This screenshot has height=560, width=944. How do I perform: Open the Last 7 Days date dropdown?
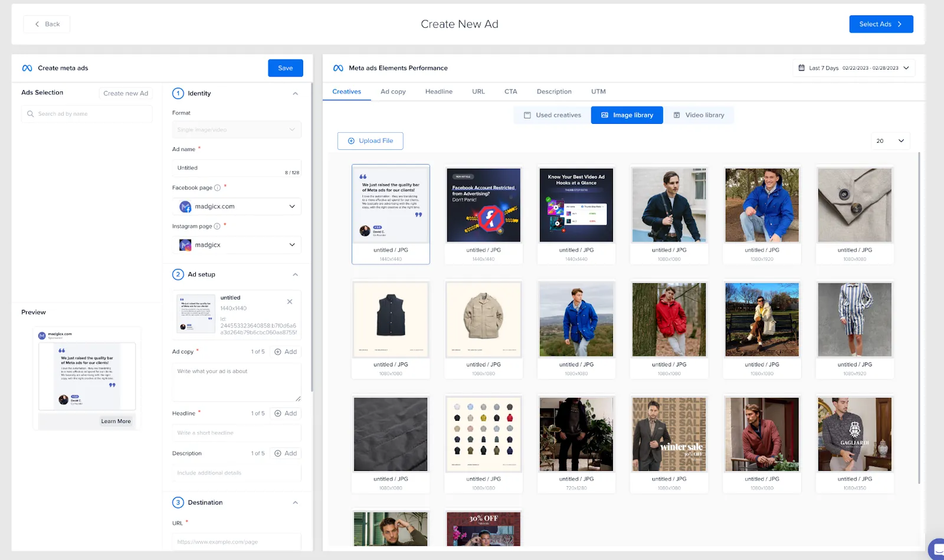(x=854, y=68)
